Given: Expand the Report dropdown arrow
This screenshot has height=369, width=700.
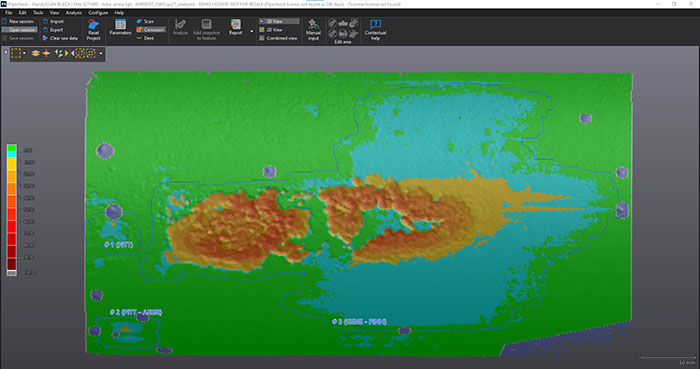Looking at the screenshot, I should [x=251, y=31].
